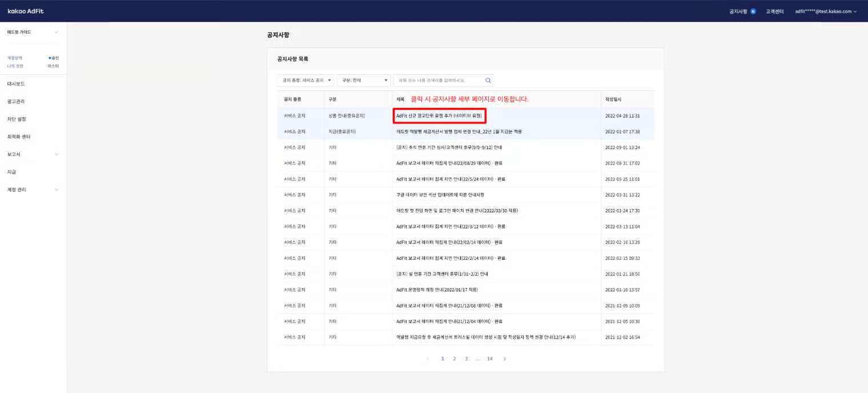Open the adfit account email dropdown
868x393 pixels.
coord(825,11)
